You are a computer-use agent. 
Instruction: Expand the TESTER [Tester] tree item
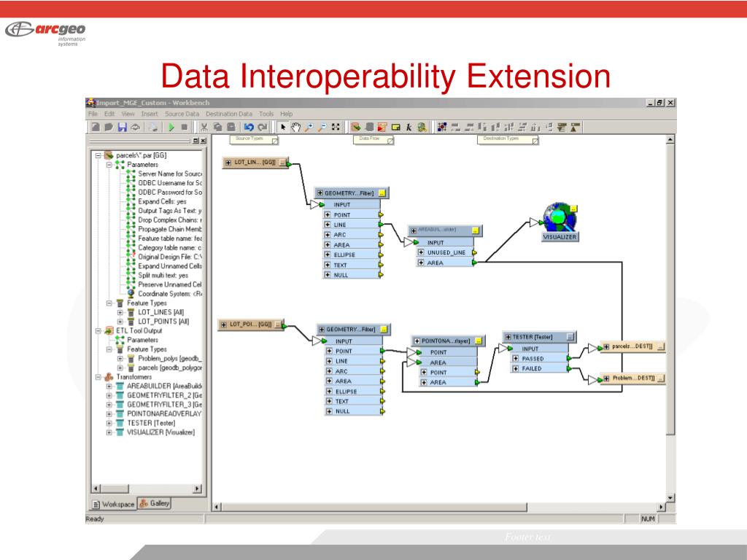109,423
